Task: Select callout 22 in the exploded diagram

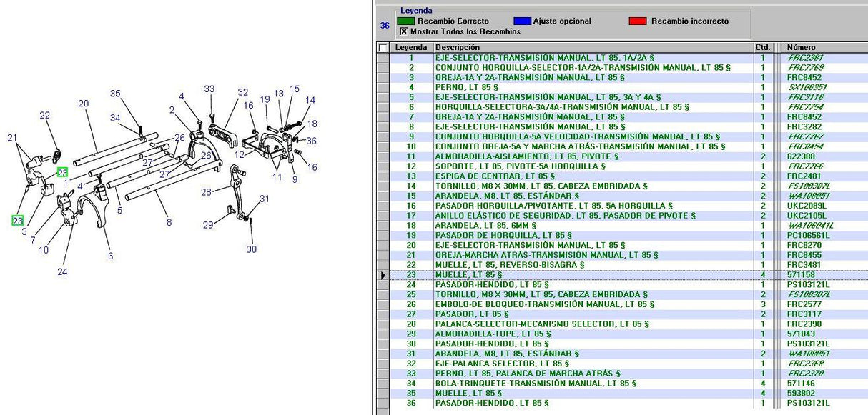Action: click(45, 115)
